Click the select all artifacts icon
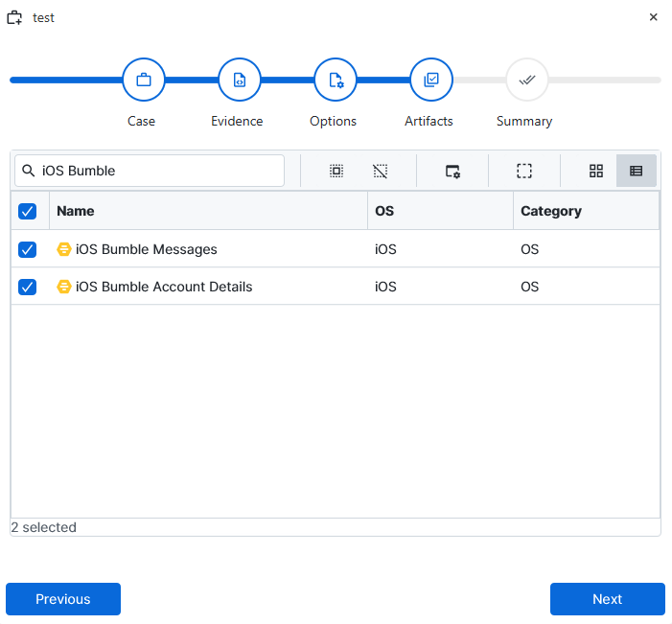This screenshot has height=624, width=672. [x=336, y=171]
